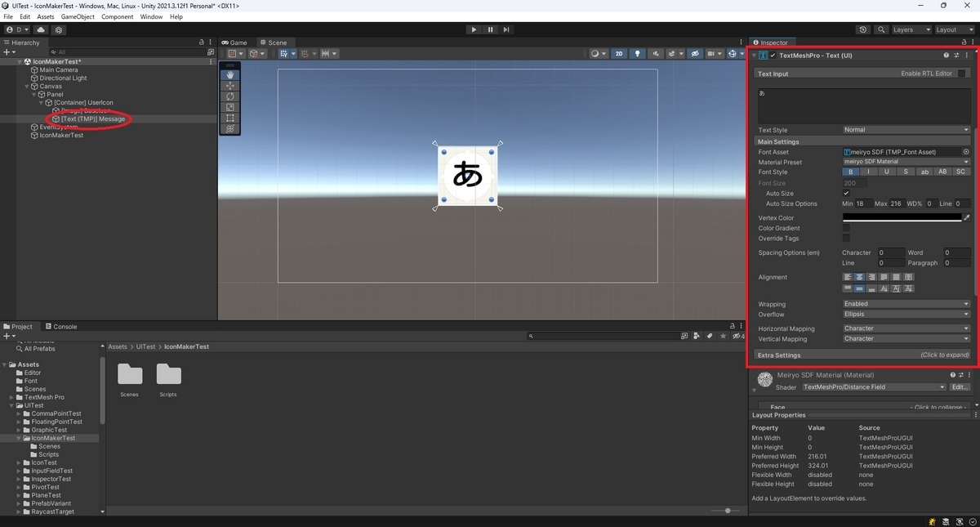Open the Layers dropdown
Viewport: 980px width, 527px height.
point(911,29)
